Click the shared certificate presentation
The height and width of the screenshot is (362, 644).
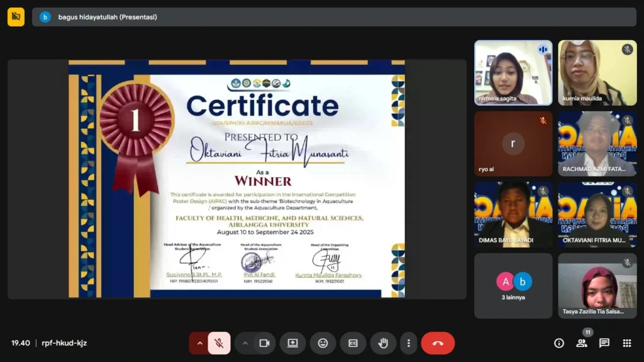[236, 178]
